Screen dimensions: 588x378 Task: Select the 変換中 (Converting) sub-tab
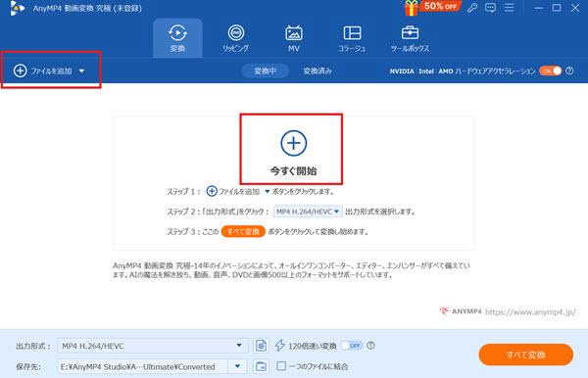point(266,71)
